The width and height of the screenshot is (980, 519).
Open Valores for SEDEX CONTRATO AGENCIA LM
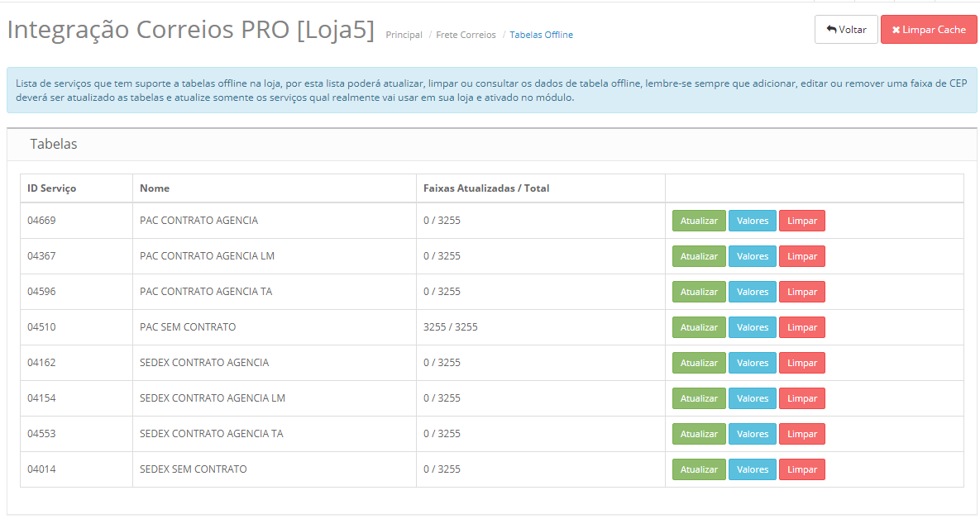point(753,398)
